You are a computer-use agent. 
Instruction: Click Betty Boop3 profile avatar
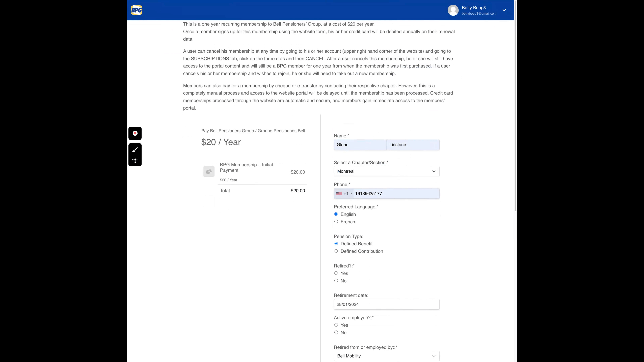click(453, 10)
